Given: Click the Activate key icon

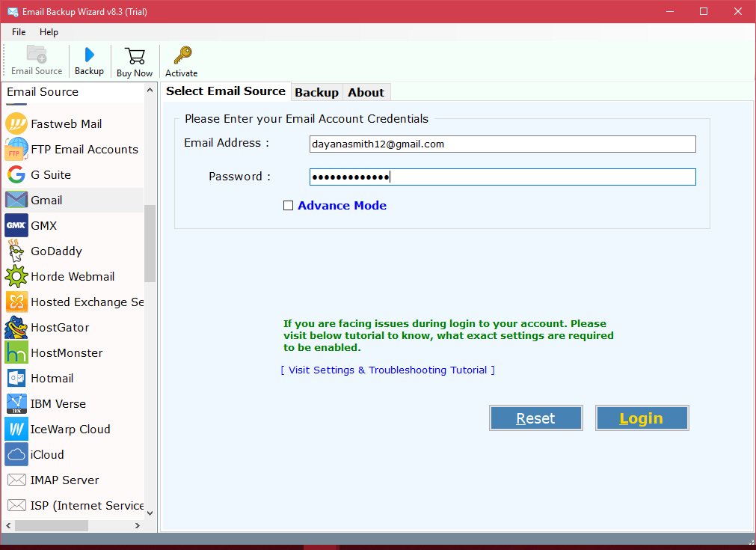Looking at the screenshot, I should tap(182, 55).
